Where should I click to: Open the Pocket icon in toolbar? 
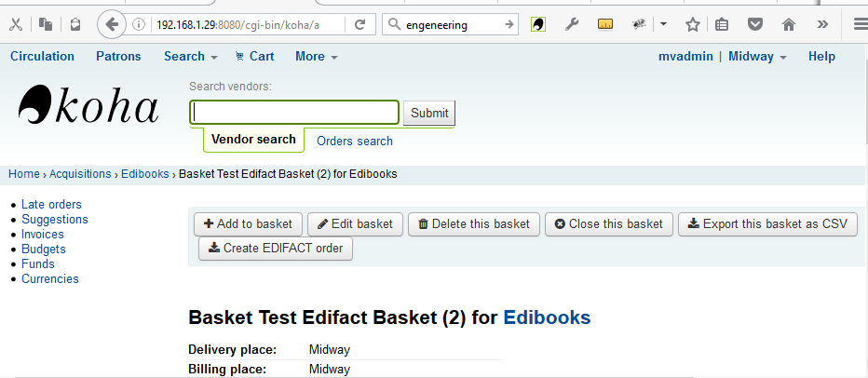(x=755, y=24)
